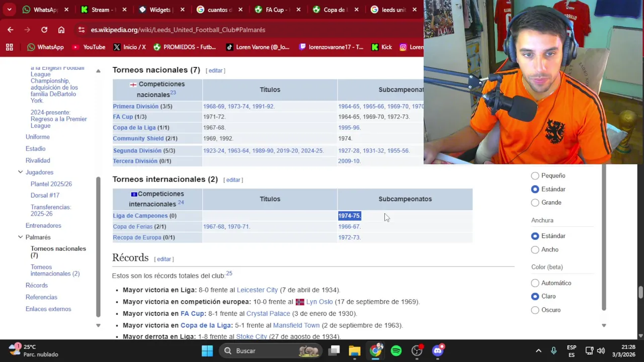
Task: Close the WhatsApp tab
Action: [x=66, y=10]
